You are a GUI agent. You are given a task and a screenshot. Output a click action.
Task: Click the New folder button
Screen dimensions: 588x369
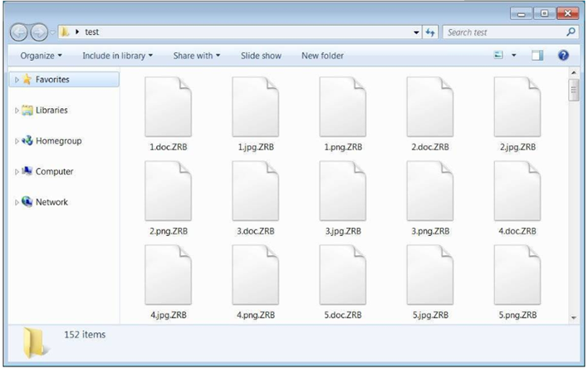click(322, 56)
